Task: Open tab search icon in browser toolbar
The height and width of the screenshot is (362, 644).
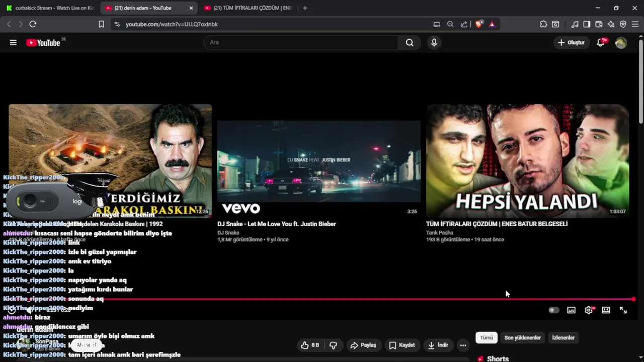Action: click(555, 24)
